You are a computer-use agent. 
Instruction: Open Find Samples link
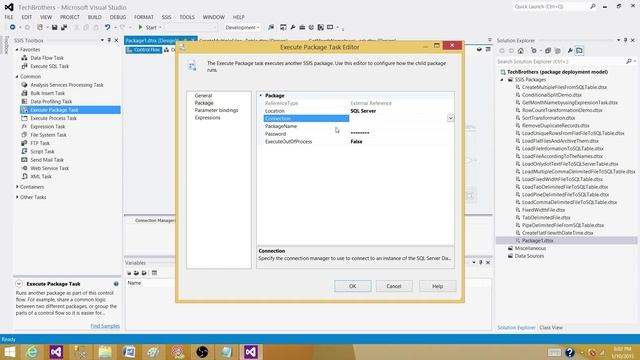[x=105, y=326]
